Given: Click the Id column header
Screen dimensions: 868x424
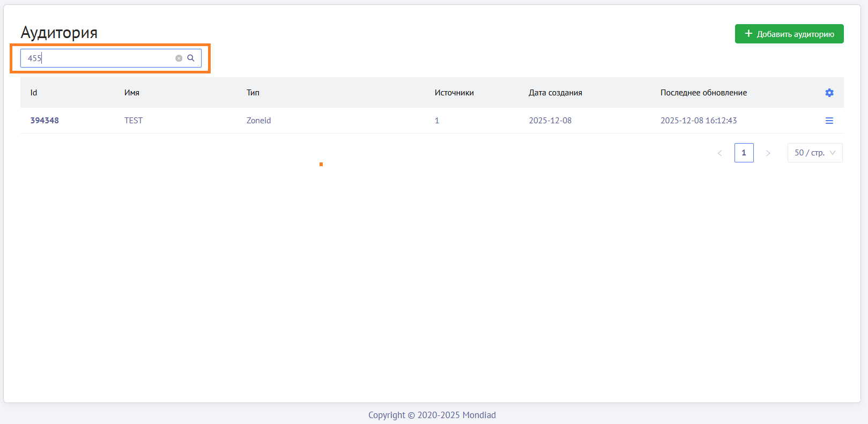Looking at the screenshot, I should [34, 93].
